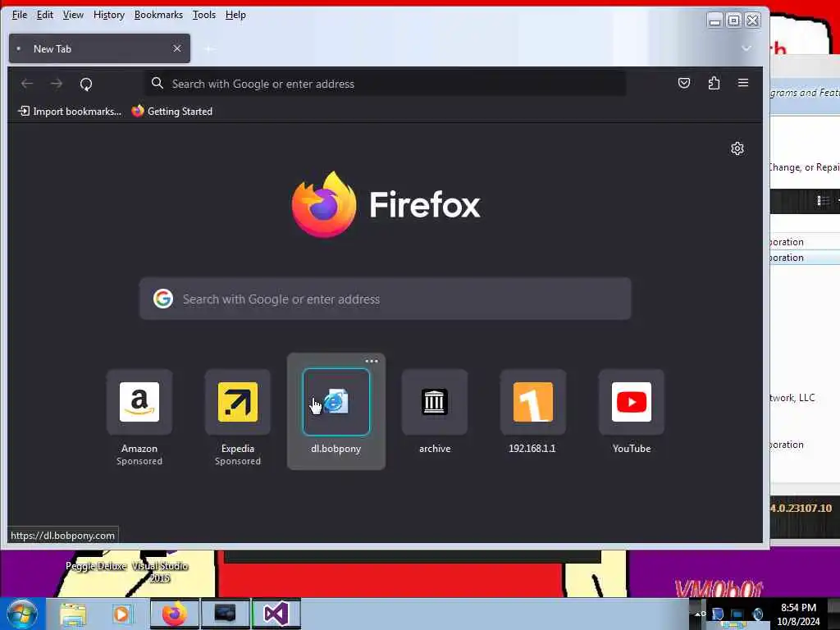Image resolution: width=840 pixels, height=630 pixels.
Task: Open the Help menu
Action: point(235,15)
